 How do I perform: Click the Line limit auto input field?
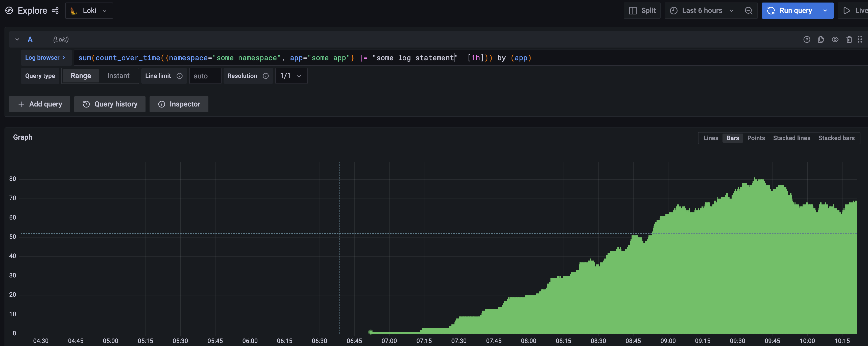click(x=205, y=76)
